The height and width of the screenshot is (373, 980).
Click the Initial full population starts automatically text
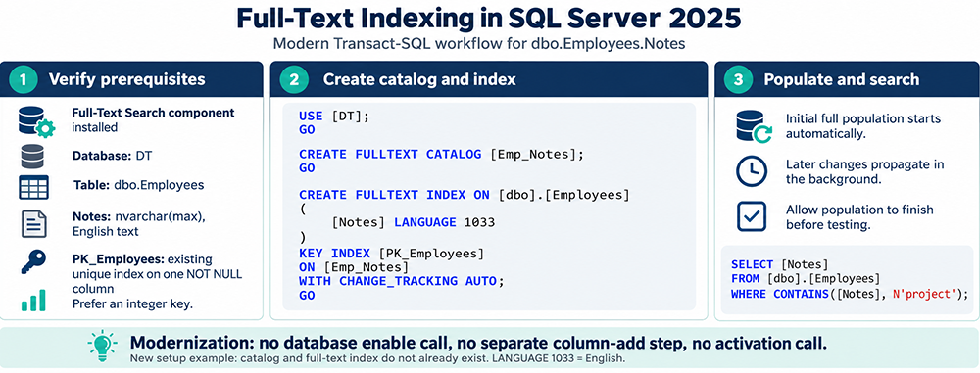click(x=863, y=125)
